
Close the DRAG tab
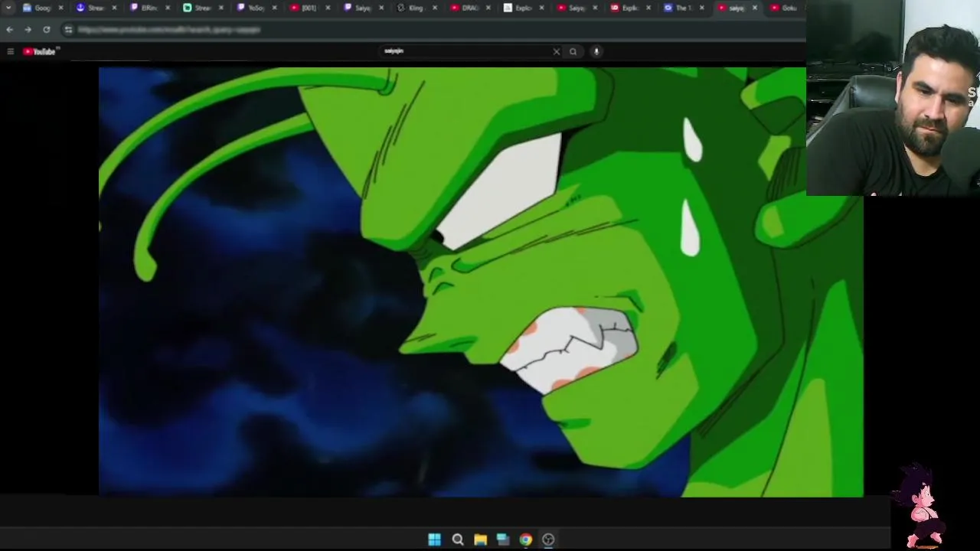tap(488, 8)
